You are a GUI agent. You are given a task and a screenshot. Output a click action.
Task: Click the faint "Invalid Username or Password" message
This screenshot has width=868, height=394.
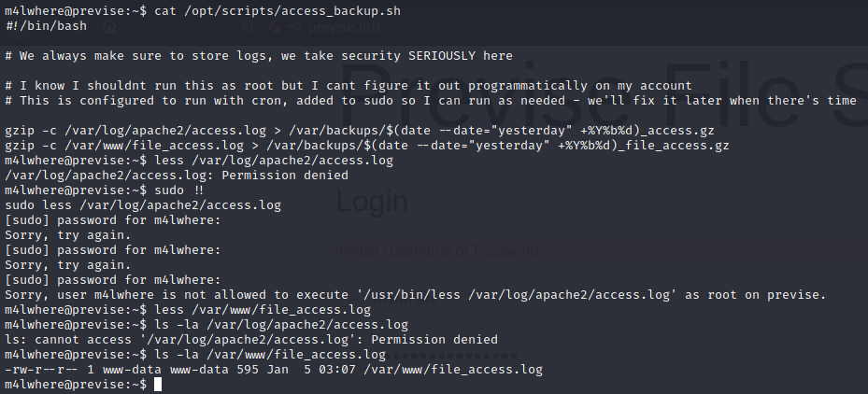click(437, 250)
